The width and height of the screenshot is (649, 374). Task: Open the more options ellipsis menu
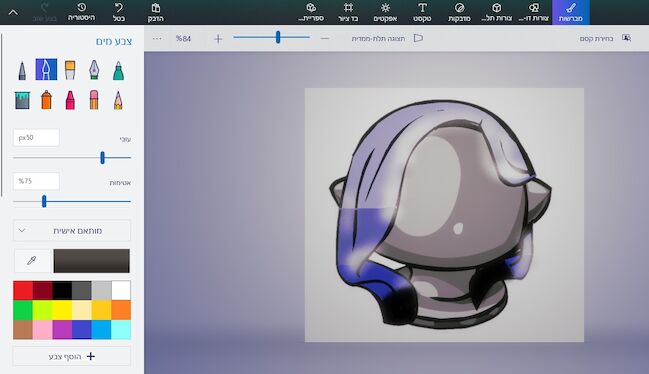[157, 38]
